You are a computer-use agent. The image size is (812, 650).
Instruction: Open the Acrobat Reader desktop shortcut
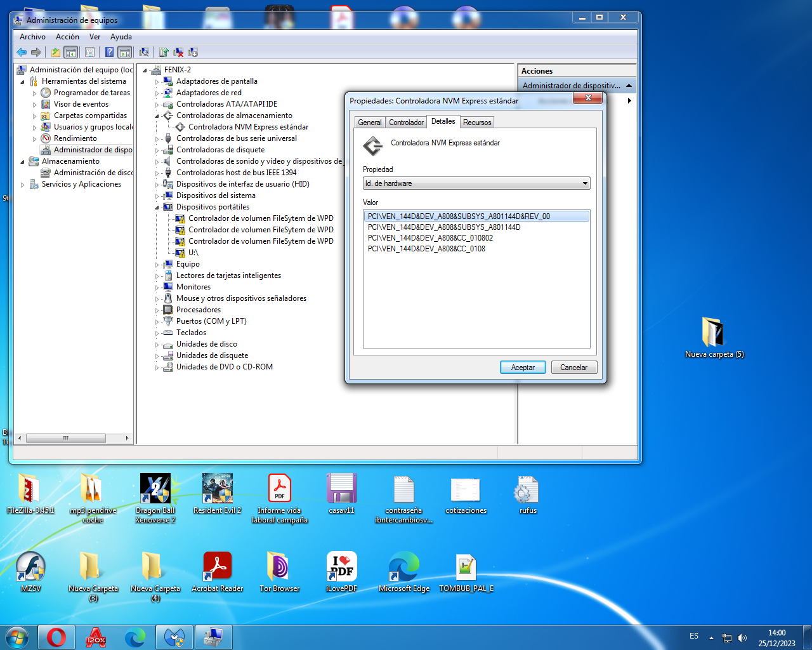coord(218,572)
